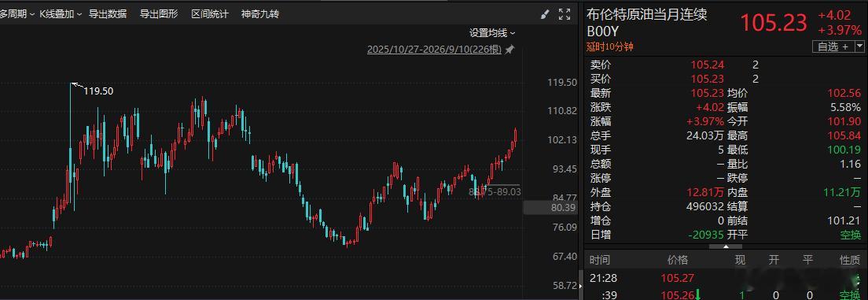This screenshot has height=300, width=868.
Task: Click the 67.40 price axis label
Action: click(x=565, y=256)
